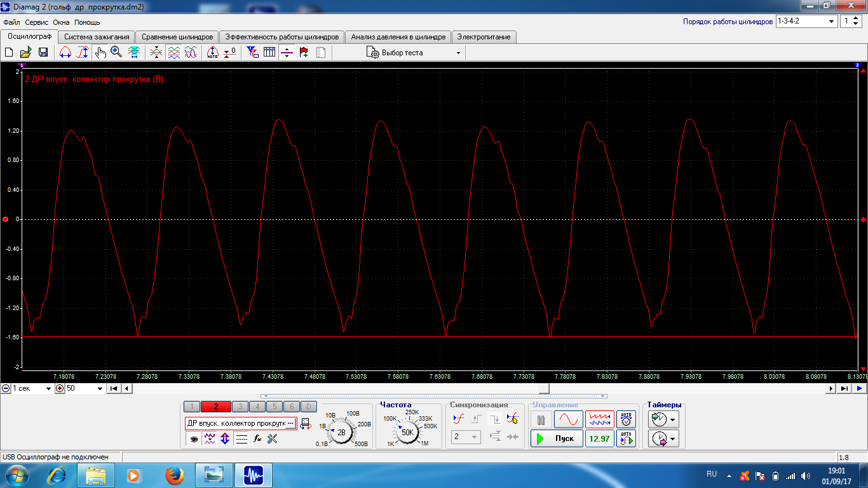Toggle channel 4 button

(x=257, y=407)
